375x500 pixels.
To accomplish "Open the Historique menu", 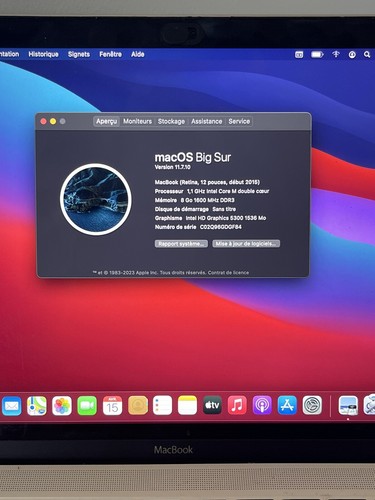I will (x=43, y=54).
